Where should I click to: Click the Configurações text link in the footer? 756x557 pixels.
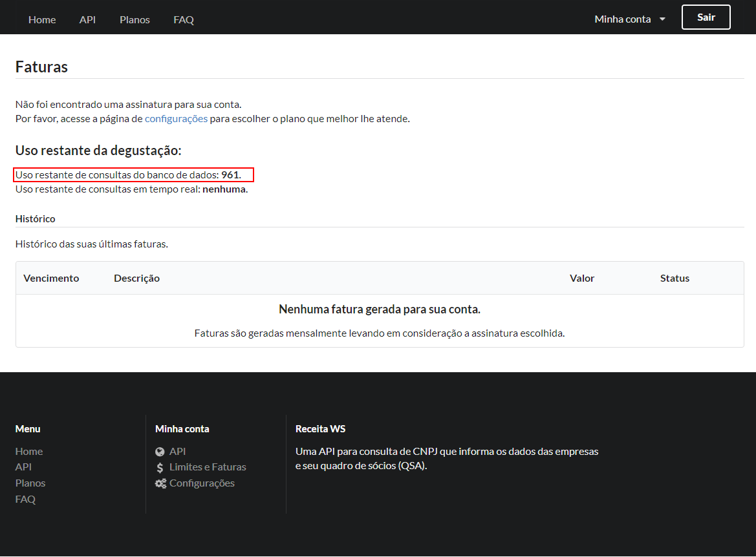tap(202, 483)
